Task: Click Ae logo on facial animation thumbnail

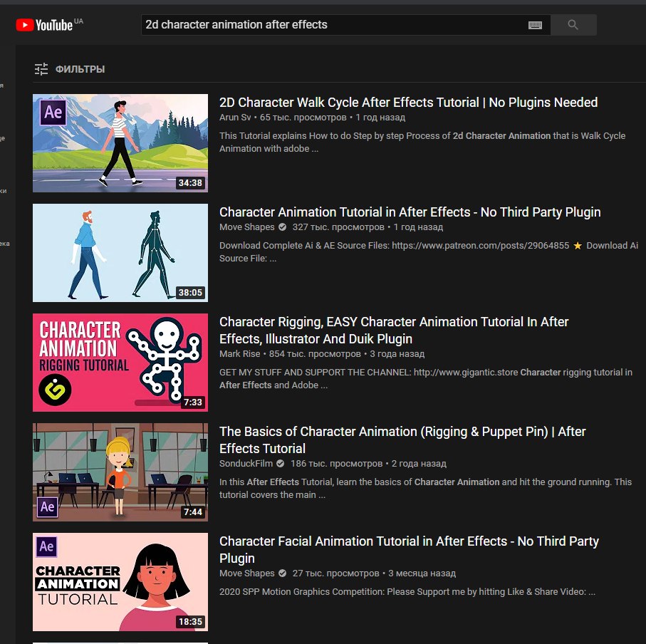Action: click(46, 546)
